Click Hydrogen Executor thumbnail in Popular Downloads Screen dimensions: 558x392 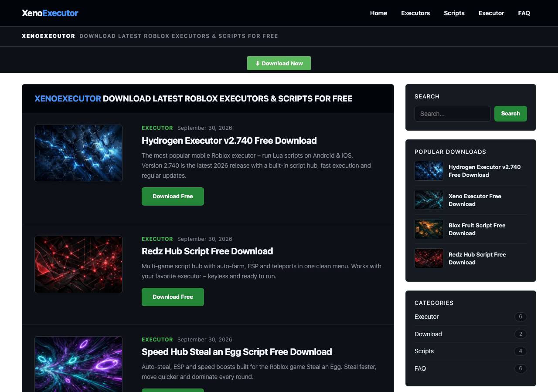click(429, 171)
